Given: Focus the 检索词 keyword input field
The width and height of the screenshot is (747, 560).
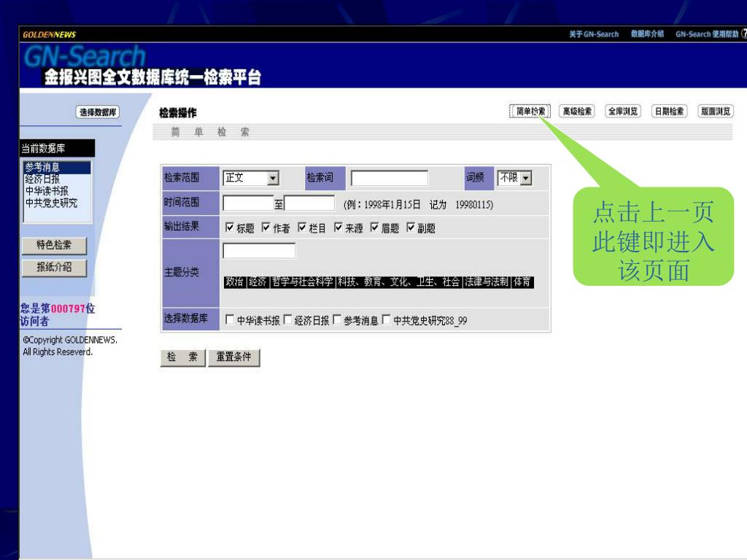Looking at the screenshot, I should [x=390, y=178].
